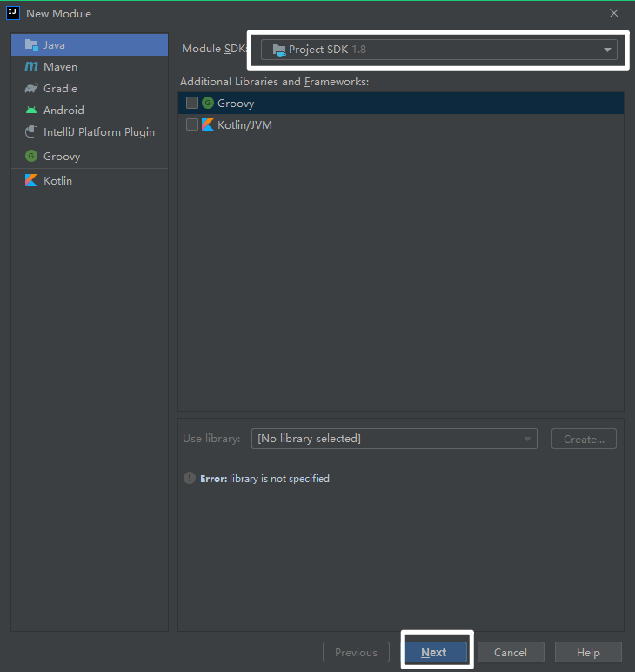Click the Help button

[x=588, y=652]
